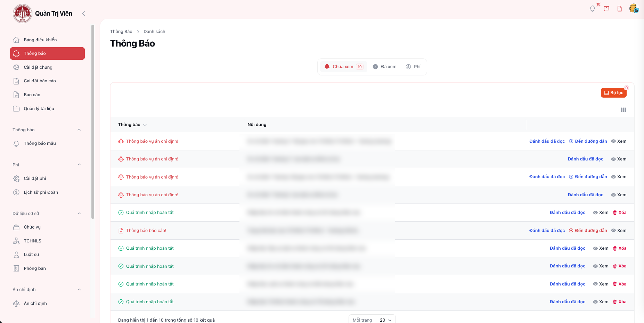
Task: Open the per-page count dropdown showing 20
Action: 385,320
